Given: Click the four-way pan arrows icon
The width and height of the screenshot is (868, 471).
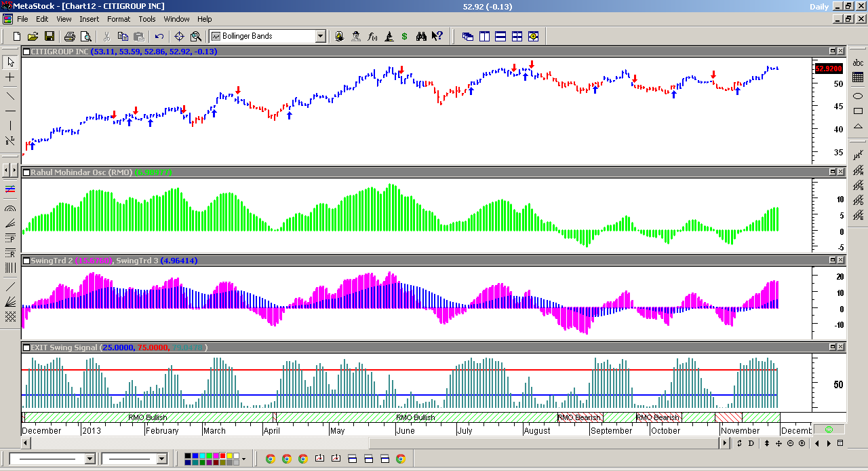Looking at the screenshot, I should point(778,443).
